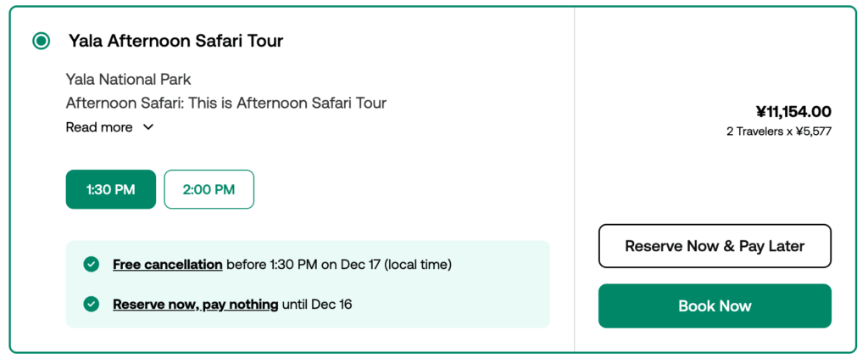Click the Afternoon Safari description line
This screenshot has height=364, width=868.
tap(225, 104)
